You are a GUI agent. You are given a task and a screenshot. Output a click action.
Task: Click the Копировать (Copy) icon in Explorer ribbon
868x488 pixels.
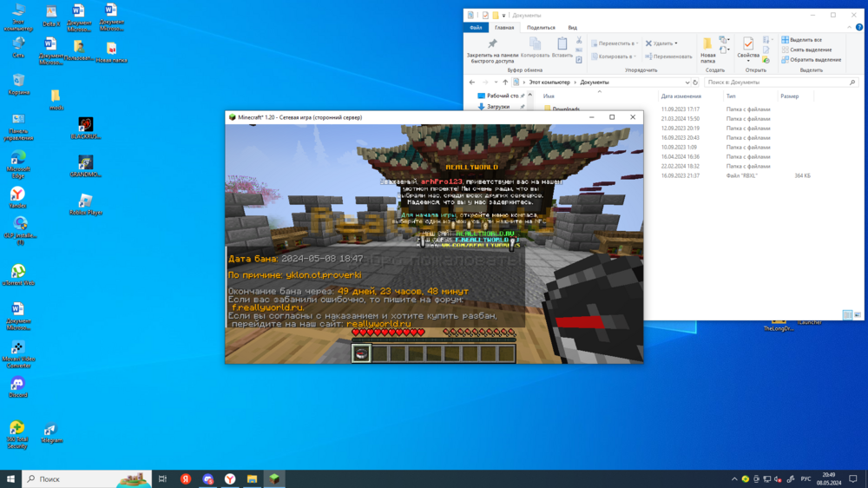535,43
